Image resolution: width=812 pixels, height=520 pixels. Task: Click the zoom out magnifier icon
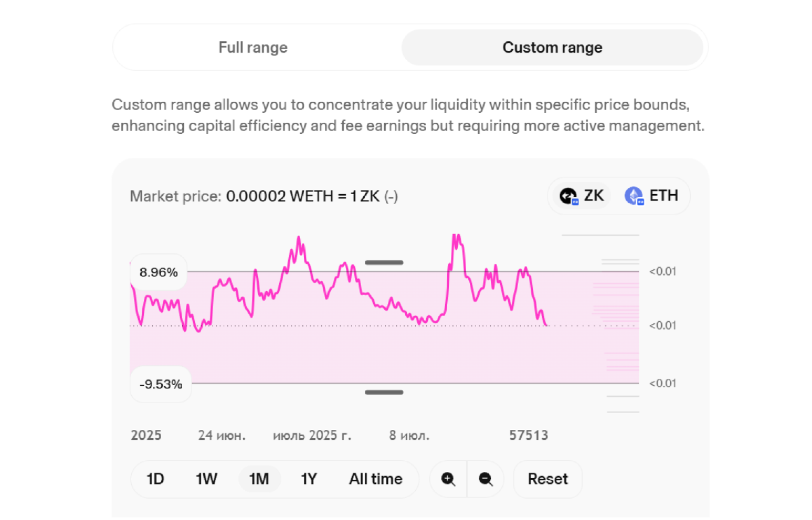[485, 479]
